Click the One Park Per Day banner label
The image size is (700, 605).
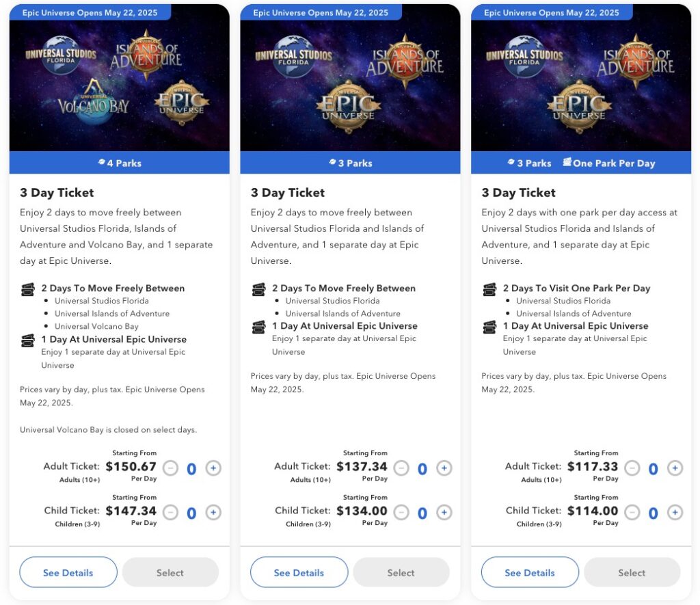(614, 163)
